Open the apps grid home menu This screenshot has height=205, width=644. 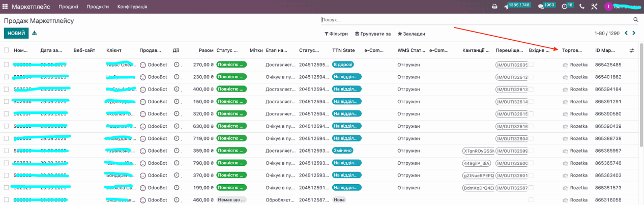6,6
